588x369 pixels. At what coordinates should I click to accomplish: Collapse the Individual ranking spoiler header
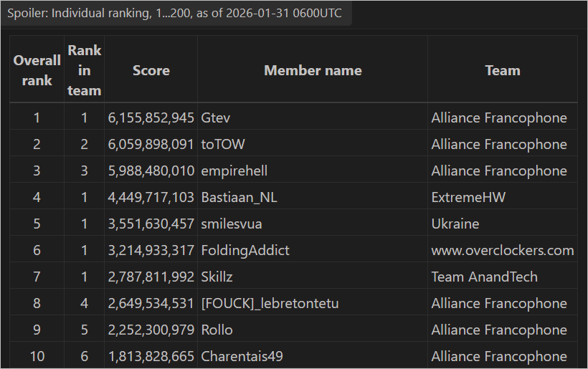point(176,14)
